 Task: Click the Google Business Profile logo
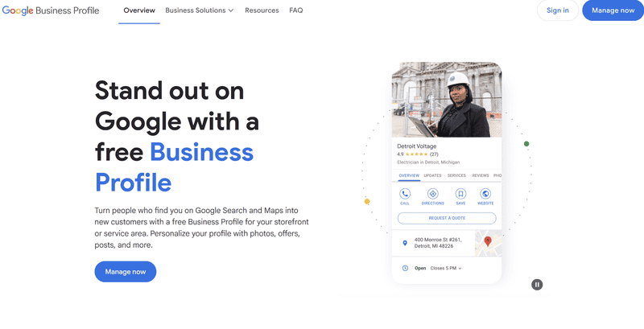click(x=51, y=10)
